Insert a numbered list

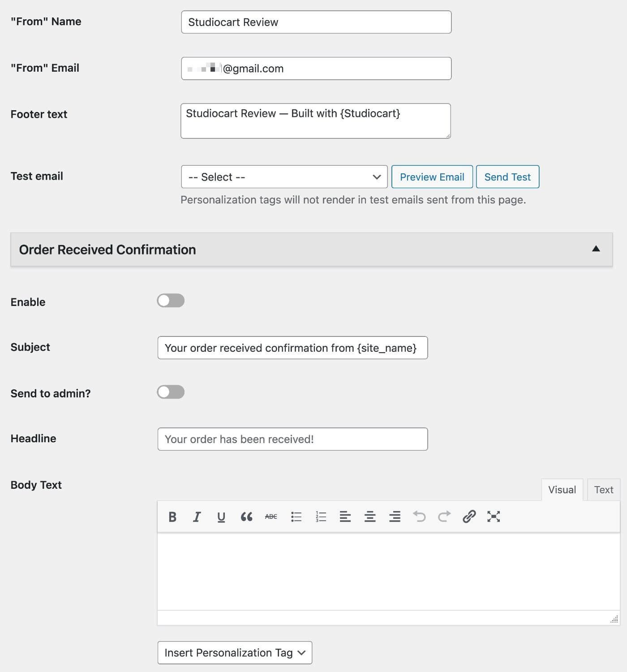pos(321,517)
